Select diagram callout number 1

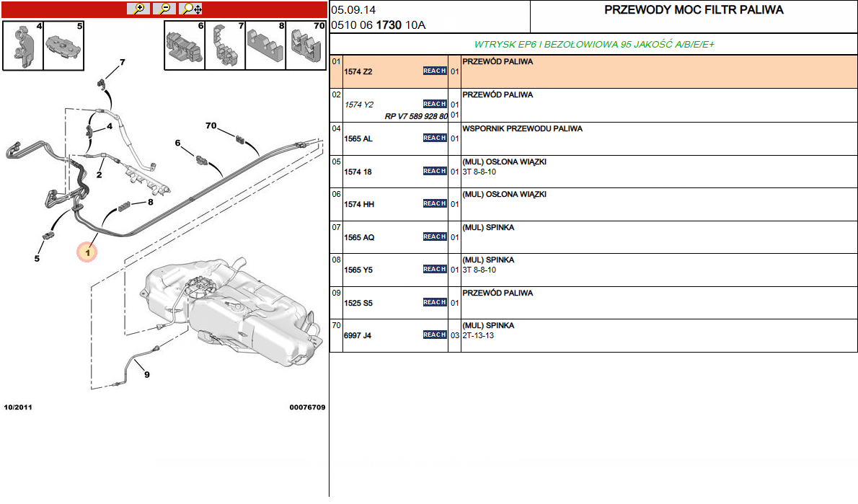tap(87, 253)
